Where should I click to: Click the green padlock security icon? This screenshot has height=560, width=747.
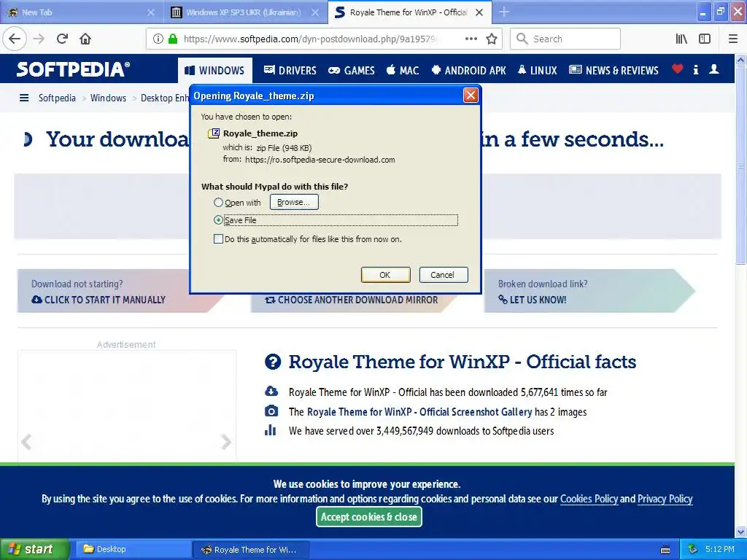[173, 39]
